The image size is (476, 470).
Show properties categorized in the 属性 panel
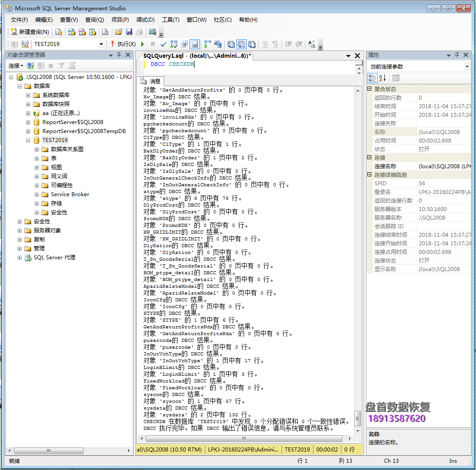point(372,78)
